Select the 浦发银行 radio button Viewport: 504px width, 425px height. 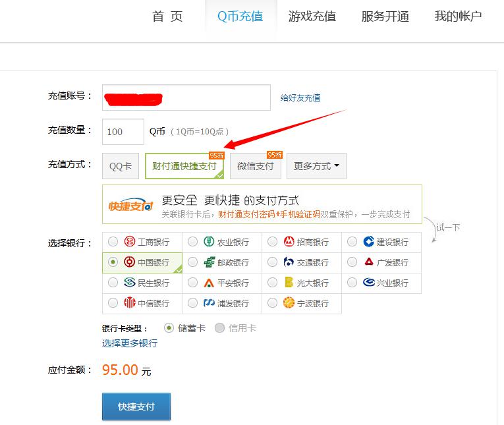click(192, 302)
